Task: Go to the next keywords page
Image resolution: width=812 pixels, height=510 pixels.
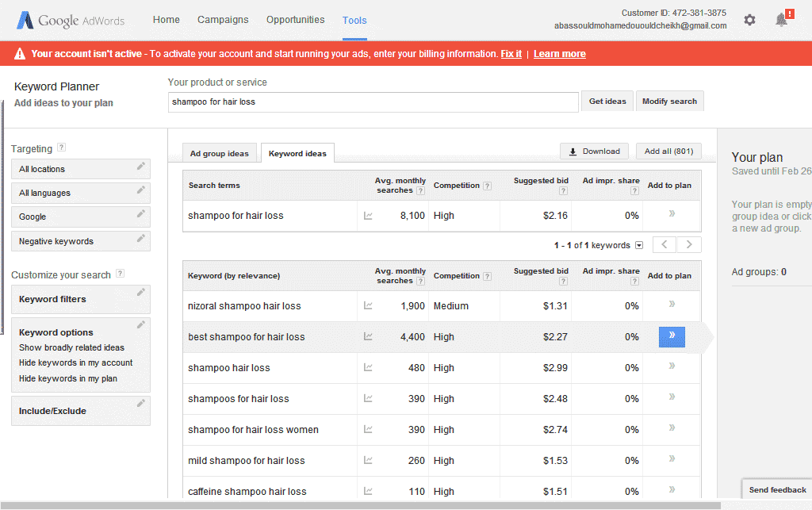Action: pyautogui.click(x=689, y=245)
